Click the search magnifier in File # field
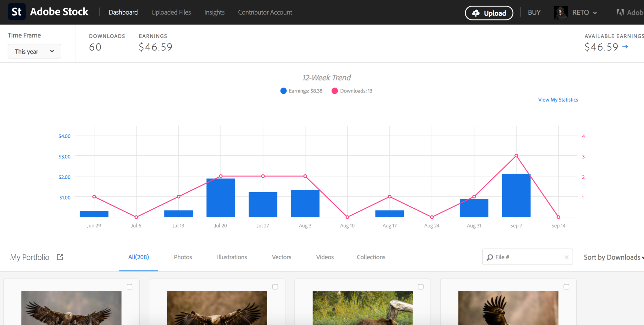 490,257
